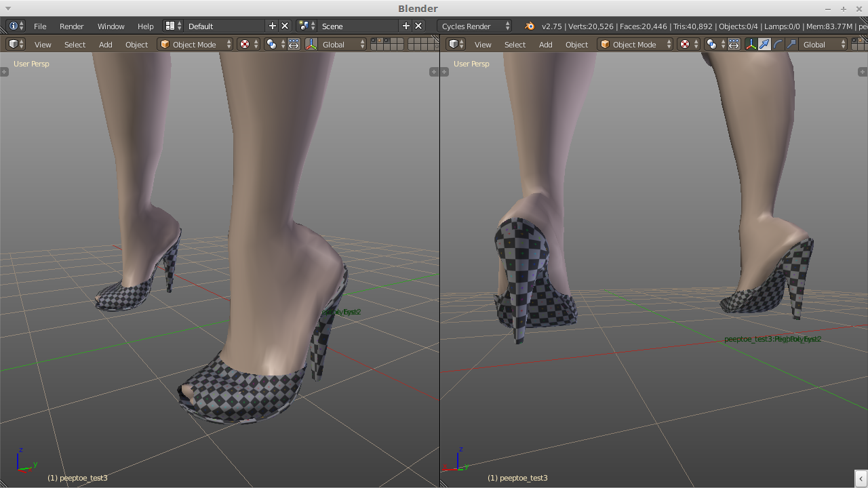Click User Persp label in right viewport
The height and width of the screenshot is (488, 868).
pos(471,64)
